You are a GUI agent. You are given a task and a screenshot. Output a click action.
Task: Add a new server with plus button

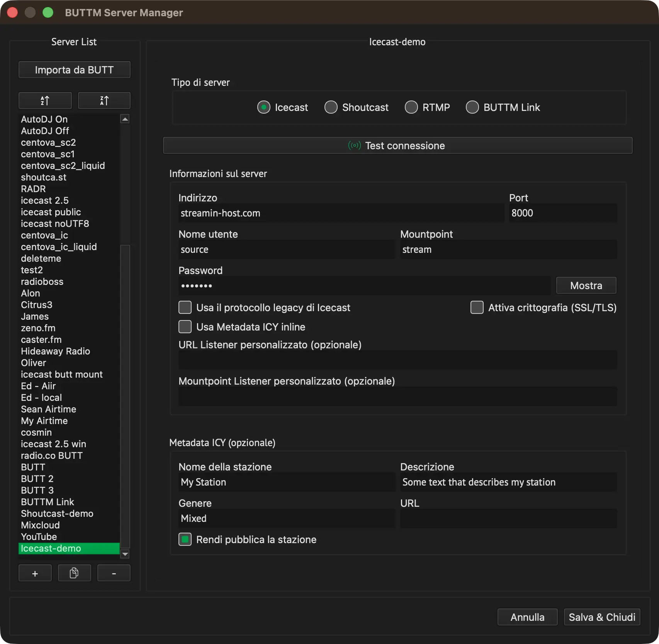35,573
